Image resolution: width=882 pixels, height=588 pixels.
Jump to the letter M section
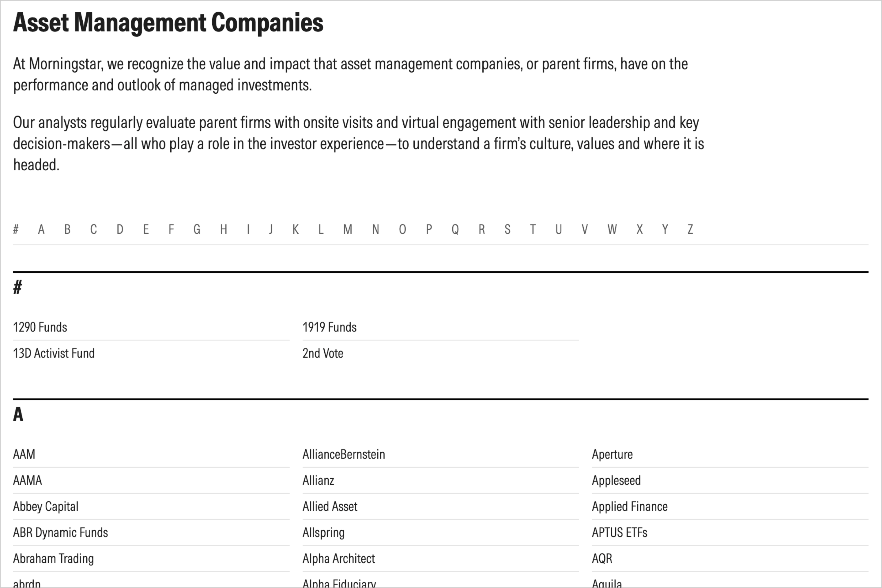point(348,229)
